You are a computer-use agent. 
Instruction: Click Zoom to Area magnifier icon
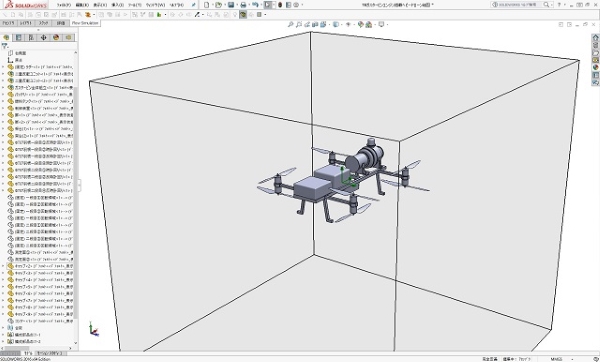(298, 24)
